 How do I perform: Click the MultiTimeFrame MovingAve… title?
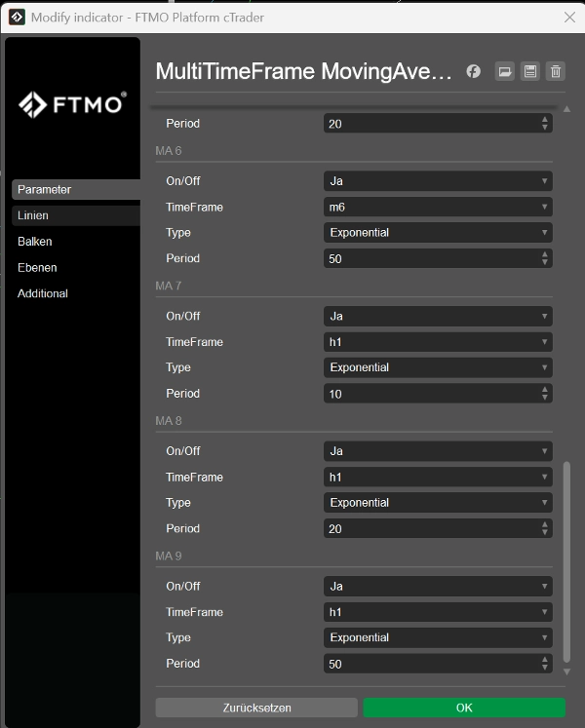[303, 71]
